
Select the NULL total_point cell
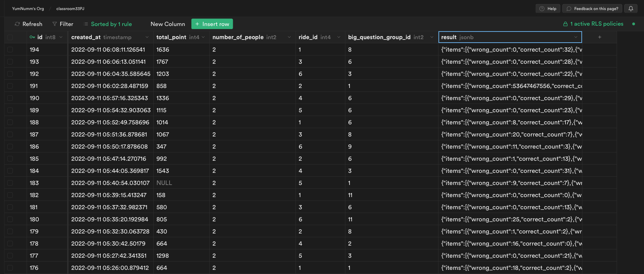click(x=164, y=183)
